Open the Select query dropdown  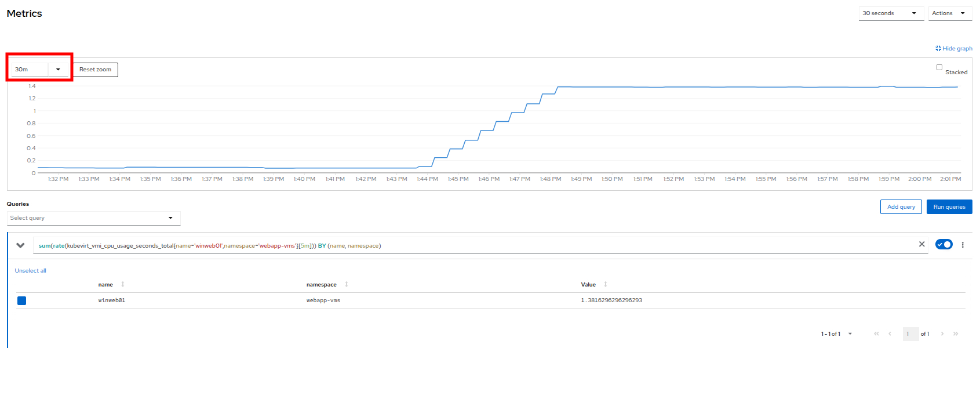pyautogui.click(x=94, y=218)
